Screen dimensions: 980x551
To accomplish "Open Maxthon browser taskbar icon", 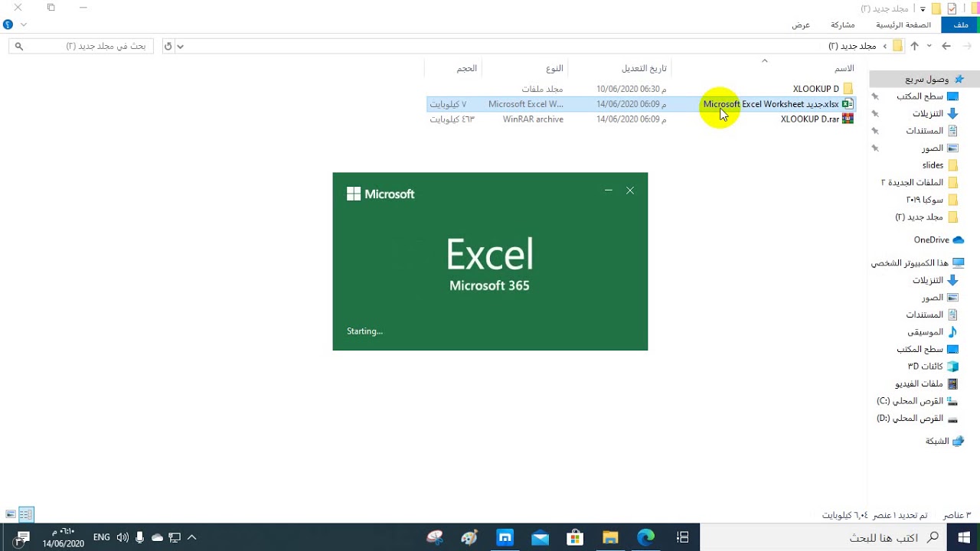I will coord(505,537).
